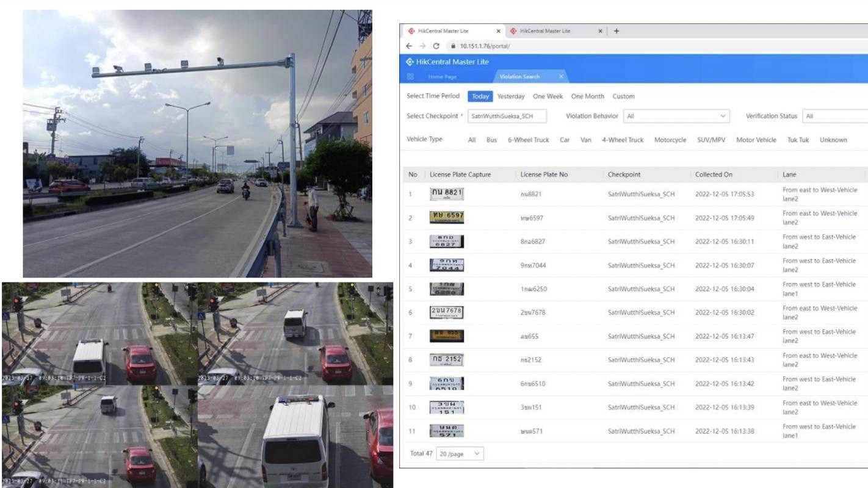Open the 20/page pagination dropdown
The image size is (868, 488).
tap(460, 454)
